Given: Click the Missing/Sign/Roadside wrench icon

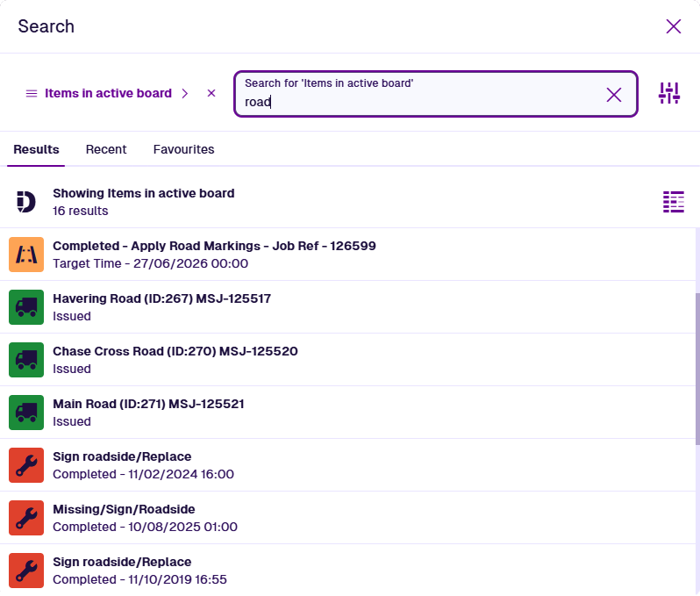Looking at the screenshot, I should [x=26, y=518].
